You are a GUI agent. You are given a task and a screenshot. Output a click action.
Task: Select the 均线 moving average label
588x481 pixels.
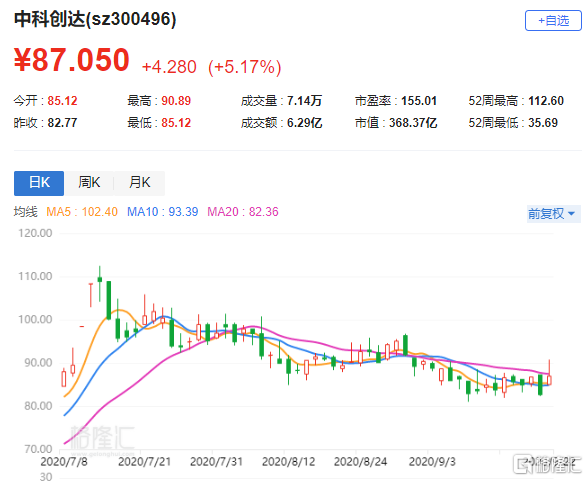[26, 212]
